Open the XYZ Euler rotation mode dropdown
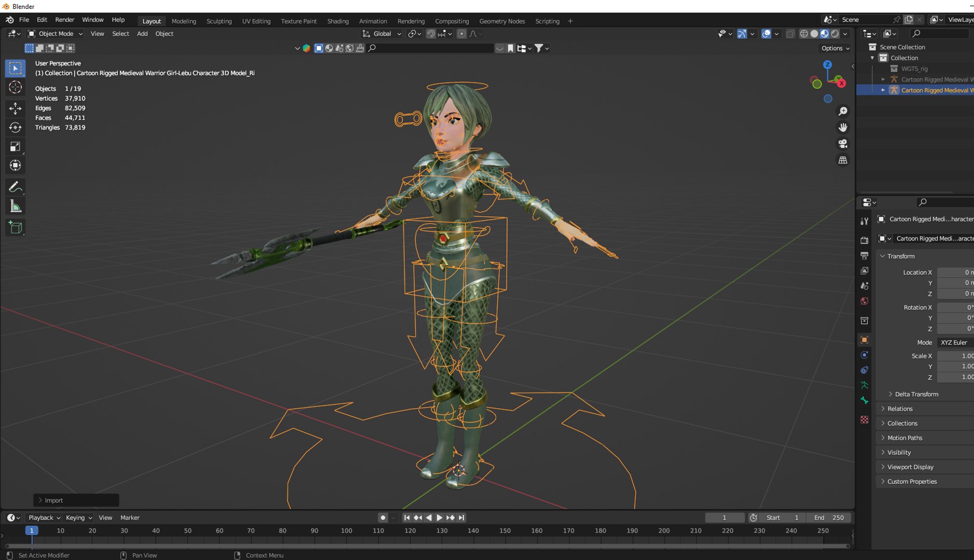Image resolution: width=974 pixels, height=560 pixels. coord(955,343)
